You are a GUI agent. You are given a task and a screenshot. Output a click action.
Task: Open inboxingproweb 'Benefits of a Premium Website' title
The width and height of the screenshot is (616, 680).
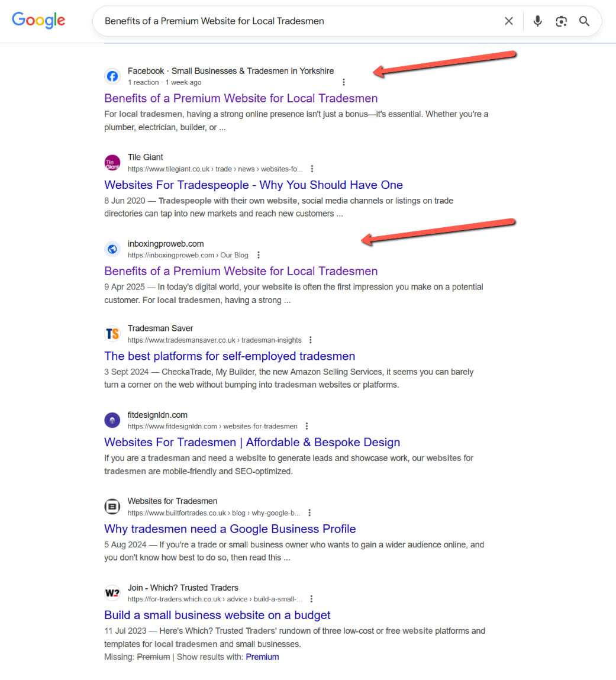coord(241,271)
